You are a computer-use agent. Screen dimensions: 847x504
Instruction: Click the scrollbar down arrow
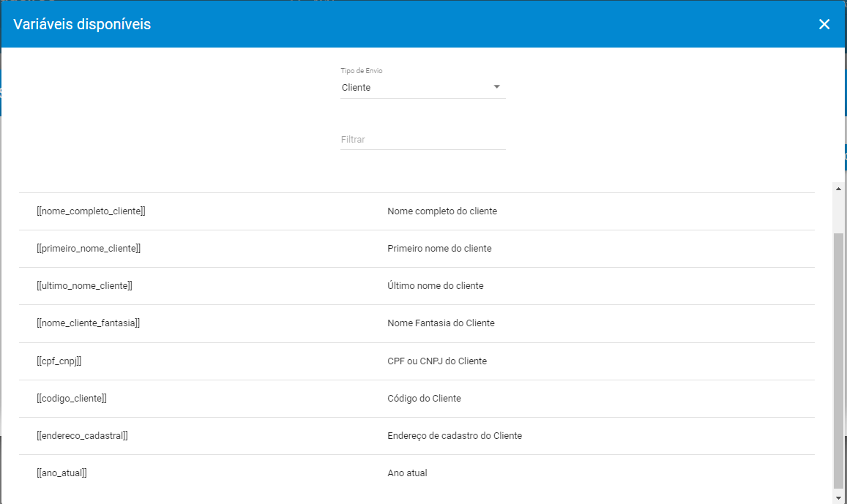[838, 498]
